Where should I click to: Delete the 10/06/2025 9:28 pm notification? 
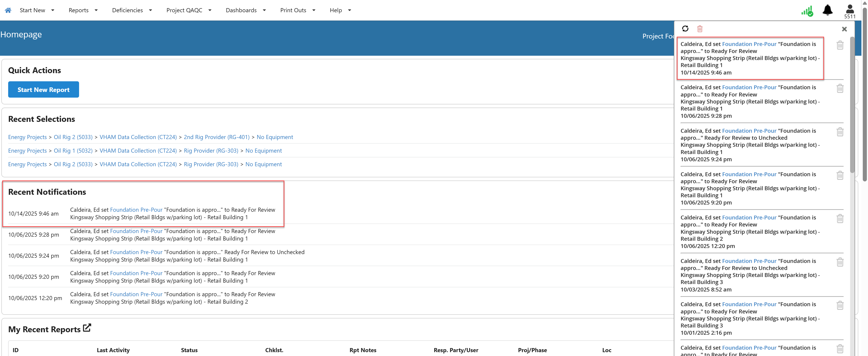[840, 89]
